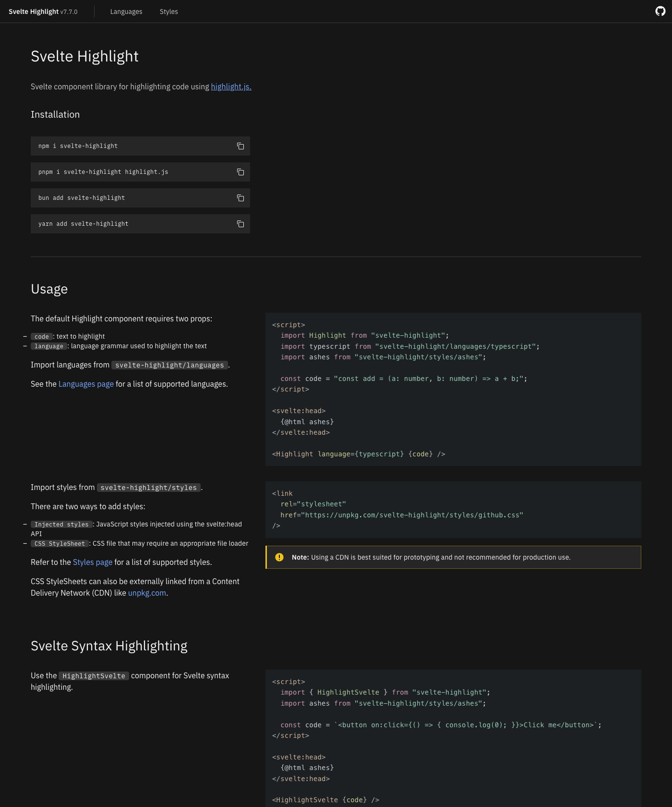Copy the pnpm install command

tap(240, 172)
